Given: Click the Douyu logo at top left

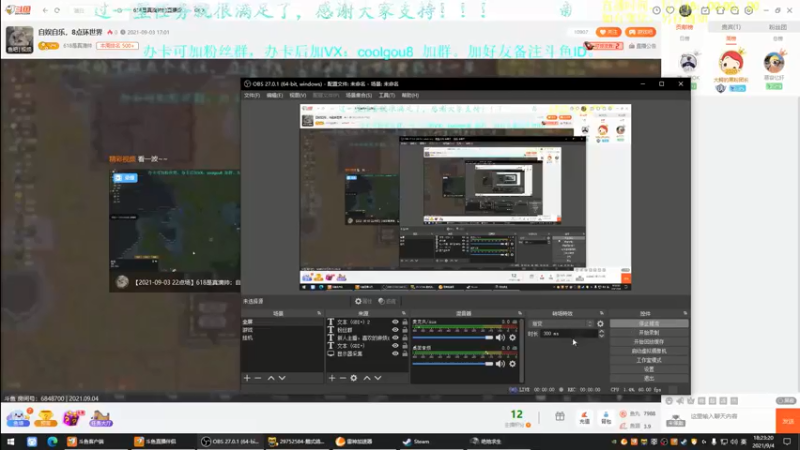Looking at the screenshot, I should (18, 10).
